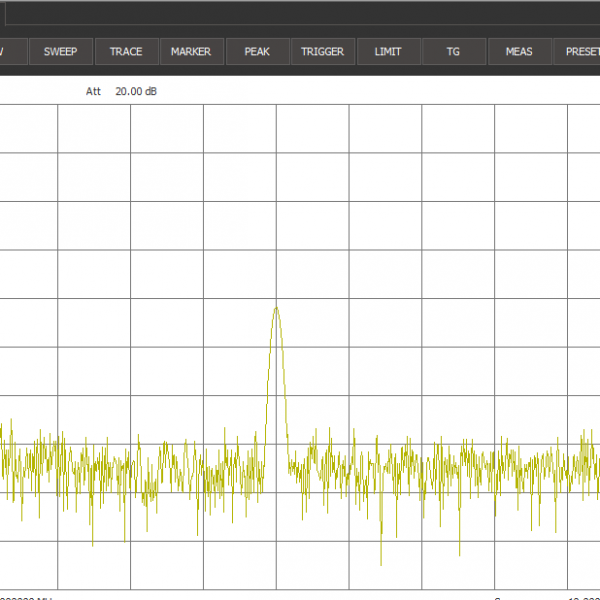Screen dimensions: 600x600
Task: Click the Att label above the plot
Action: pyautogui.click(x=94, y=91)
